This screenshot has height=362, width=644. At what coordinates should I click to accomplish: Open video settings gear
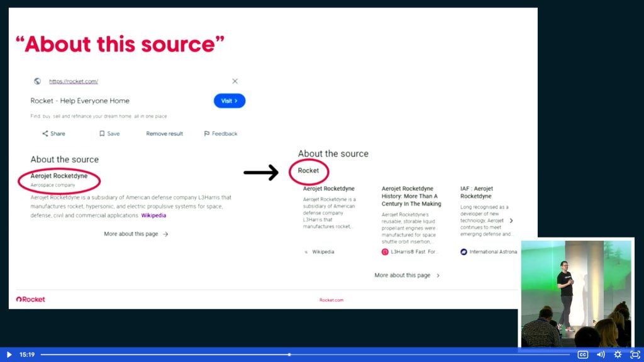[x=618, y=354]
